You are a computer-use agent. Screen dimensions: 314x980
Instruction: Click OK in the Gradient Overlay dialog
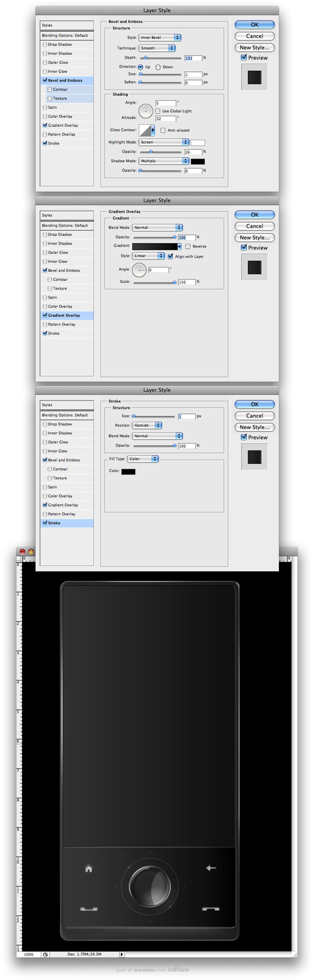coord(254,215)
